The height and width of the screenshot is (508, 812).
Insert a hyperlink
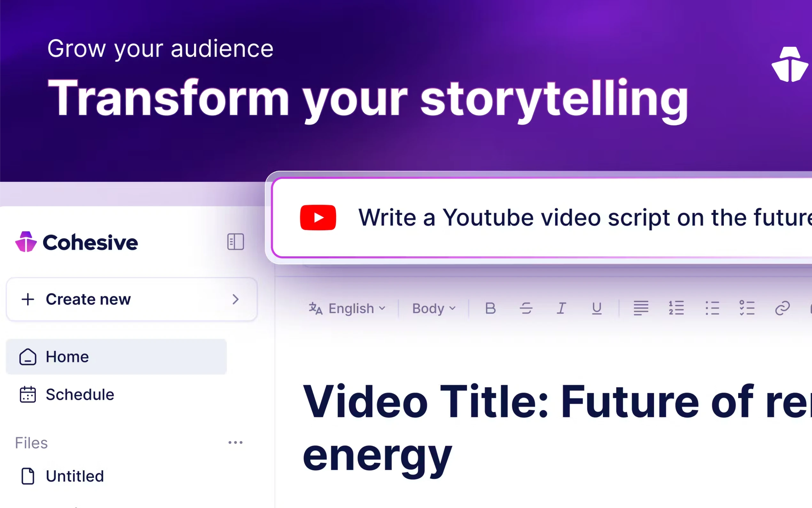pyautogui.click(x=783, y=308)
